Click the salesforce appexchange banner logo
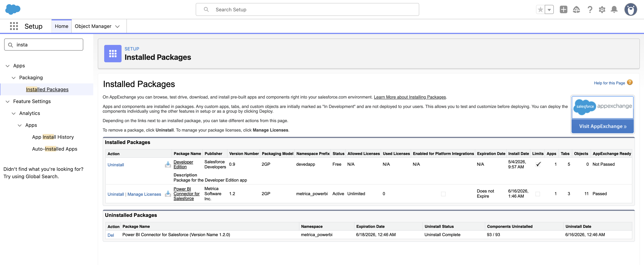The height and width of the screenshot is (265, 644). tap(602, 107)
